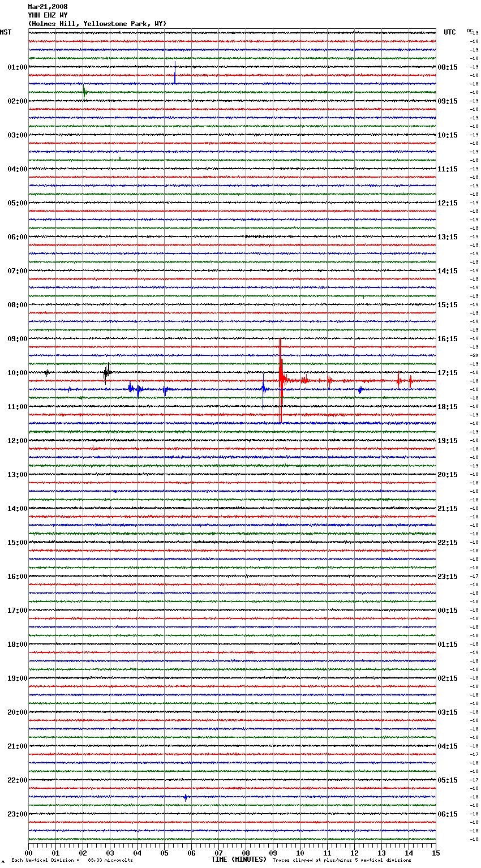Click the 17:15 UTC row label

(448, 373)
